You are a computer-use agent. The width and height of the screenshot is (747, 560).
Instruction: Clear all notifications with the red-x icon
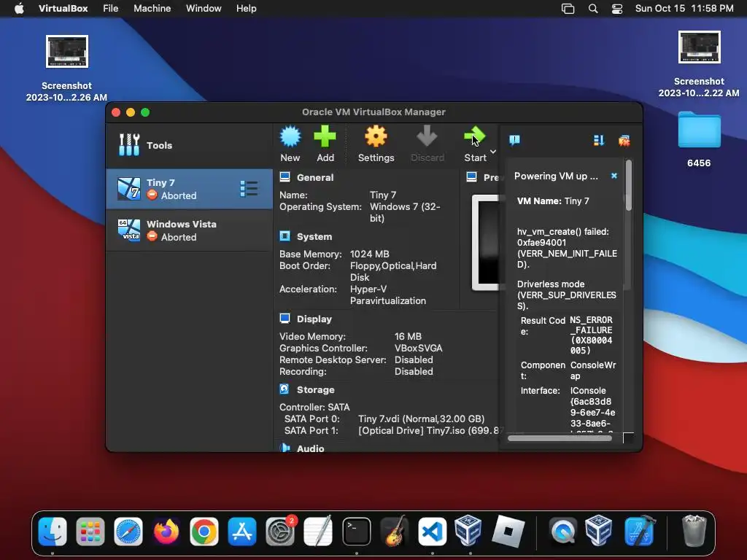coord(624,141)
